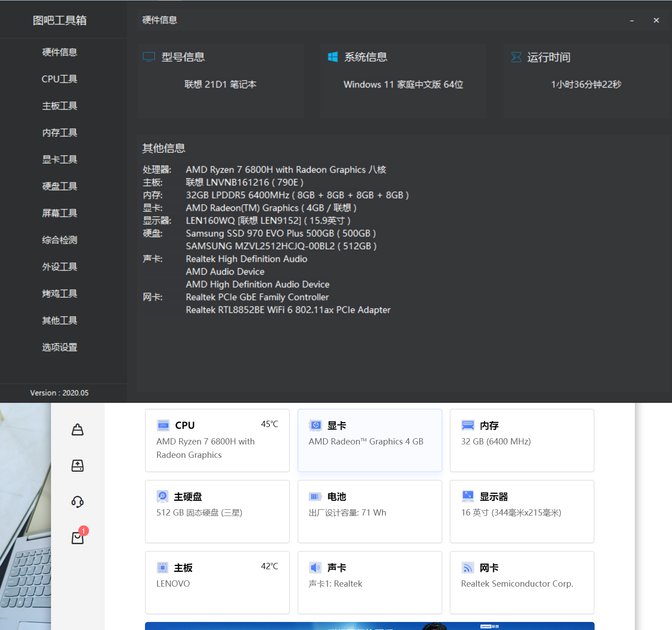Image resolution: width=672 pixels, height=630 pixels.
Task: Open CPU工具 in the sidebar
Action: [60, 79]
